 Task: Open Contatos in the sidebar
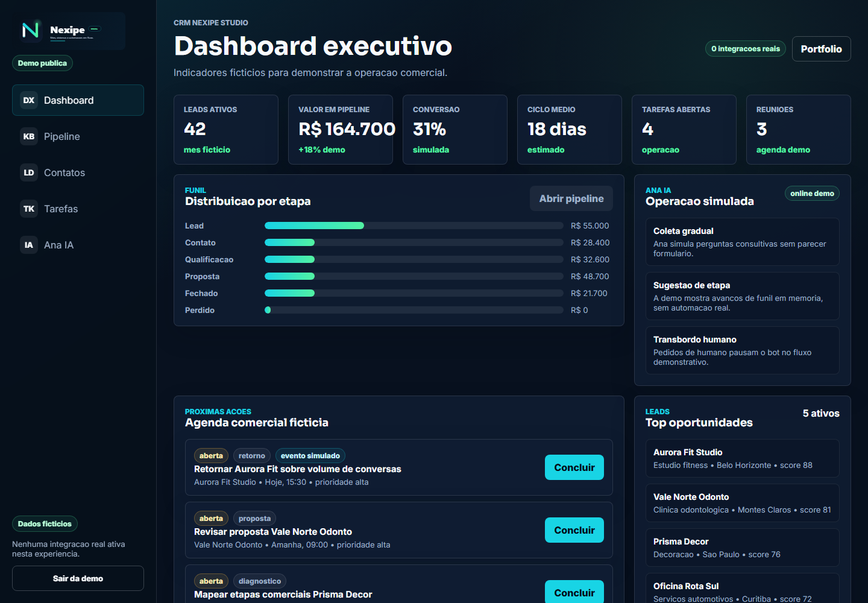pyautogui.click(x=78, y=172)
